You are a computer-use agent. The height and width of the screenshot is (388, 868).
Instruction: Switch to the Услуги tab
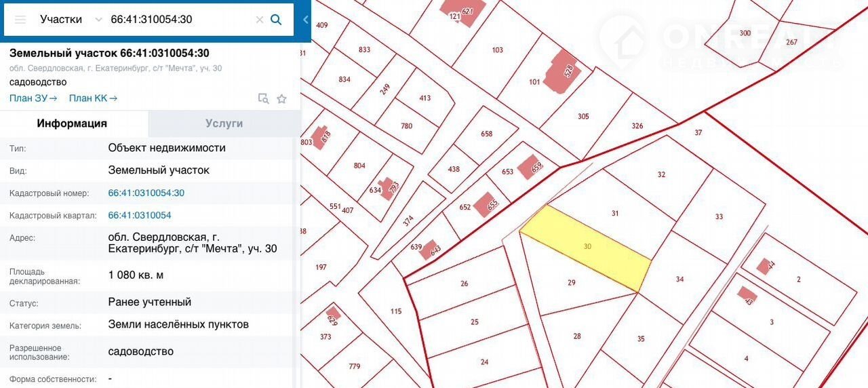point(224,123)
